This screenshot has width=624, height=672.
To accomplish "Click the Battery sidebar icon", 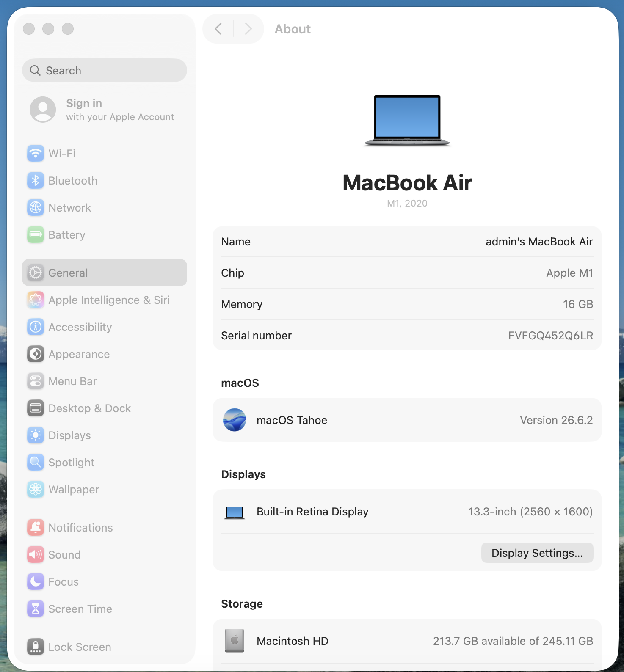I will click(36, 234).
